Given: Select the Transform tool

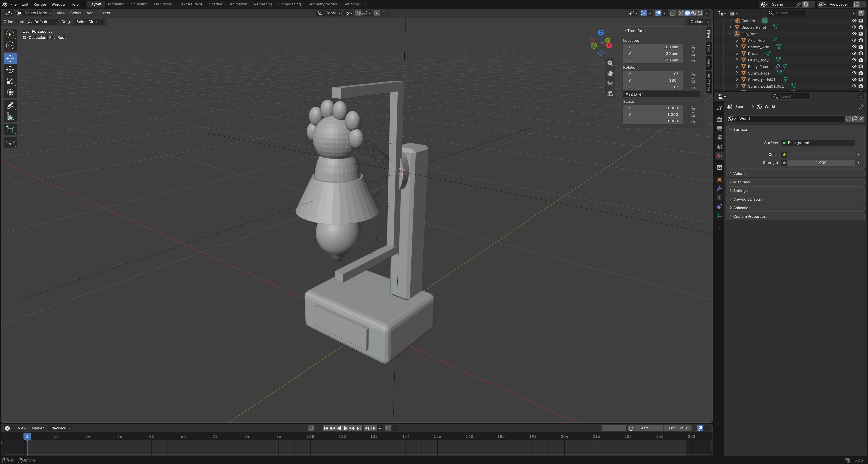Looking at the screenshot, I should point(10,92).
